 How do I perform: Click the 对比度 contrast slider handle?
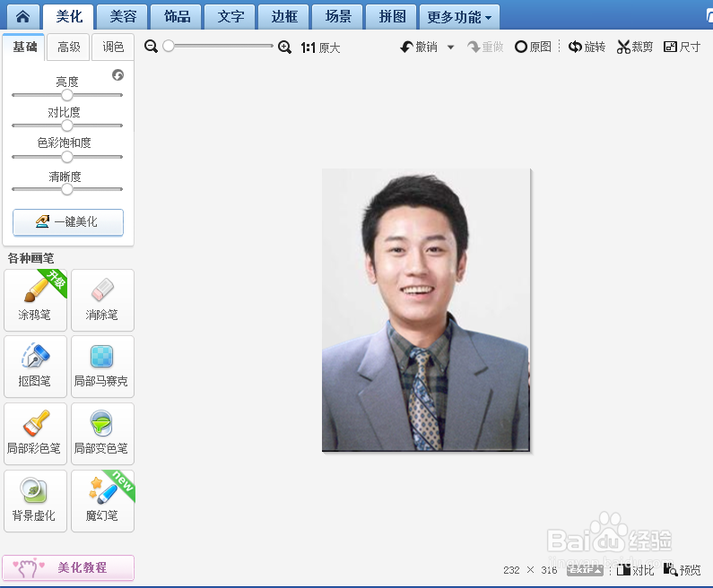pyautogui.click(x=67, y=125)
